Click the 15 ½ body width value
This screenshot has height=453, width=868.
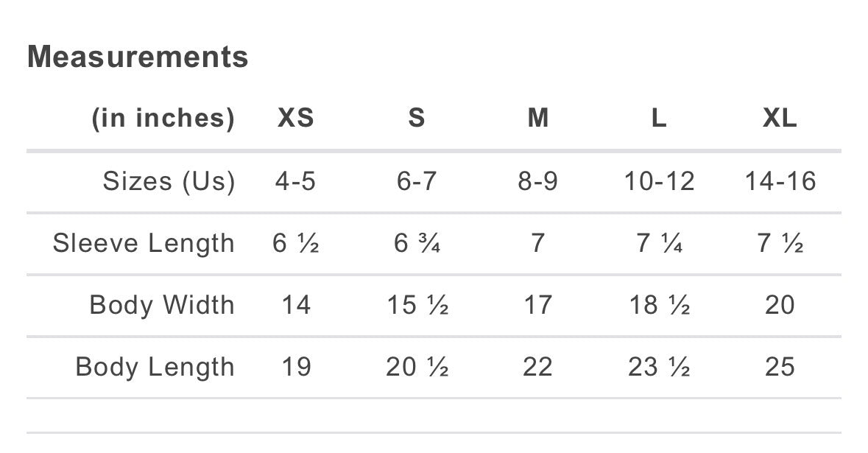[417, 305]
